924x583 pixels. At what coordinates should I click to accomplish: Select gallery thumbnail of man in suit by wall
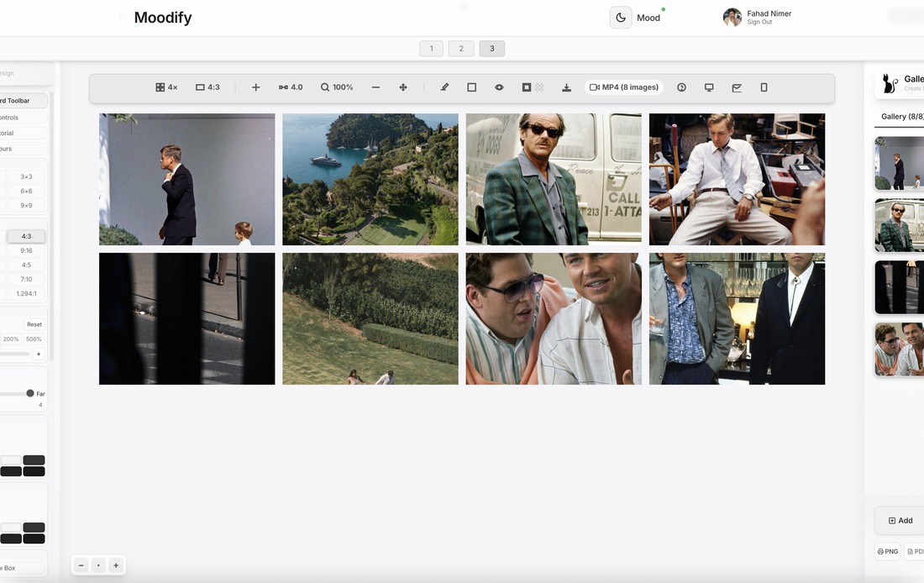(x=900, y=163)
